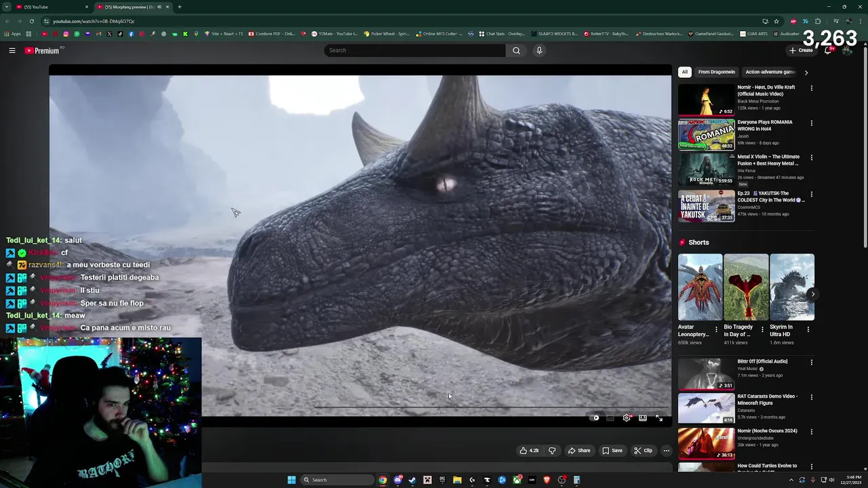Screen dimensions: 868x488
Task: Open the YouTube account avatar menu
Action: (847, 50)
